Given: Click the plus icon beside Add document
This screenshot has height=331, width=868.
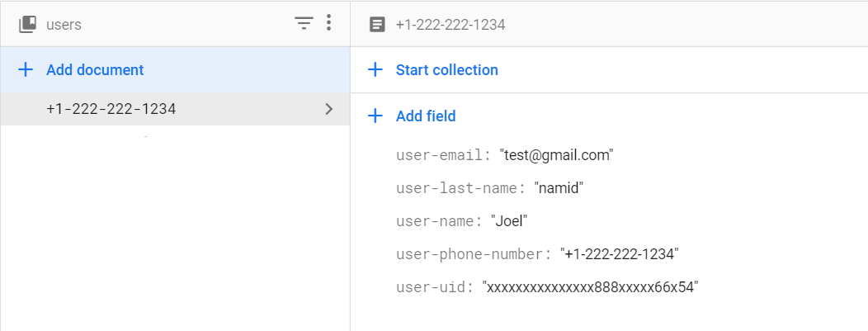Looking at the screenshot, I should point(26,69).
